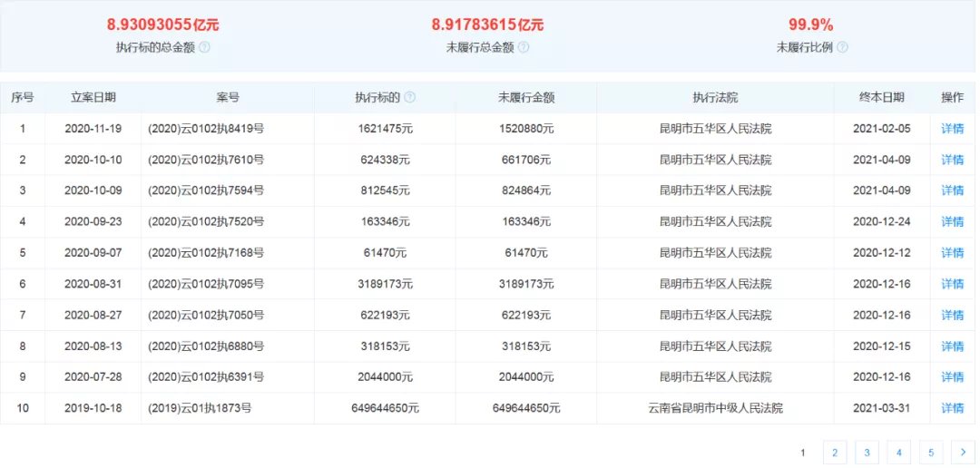Click closing date 2020-12-24
Screen dimensions: 980x468
pos(882,222)
